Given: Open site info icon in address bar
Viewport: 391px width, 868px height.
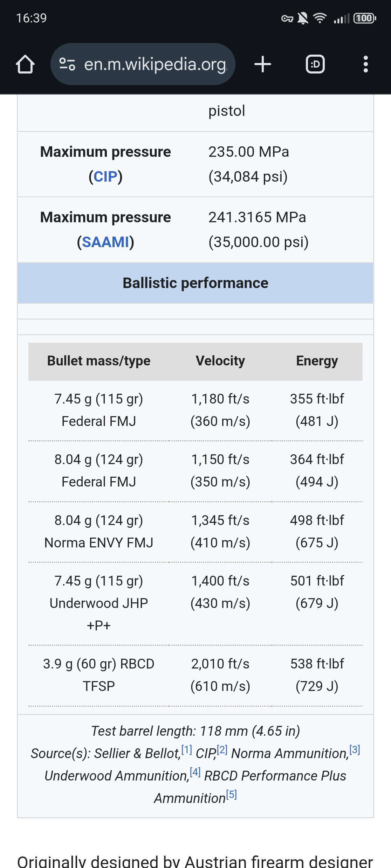Looking at the screenshot, I should pos(67,64).
